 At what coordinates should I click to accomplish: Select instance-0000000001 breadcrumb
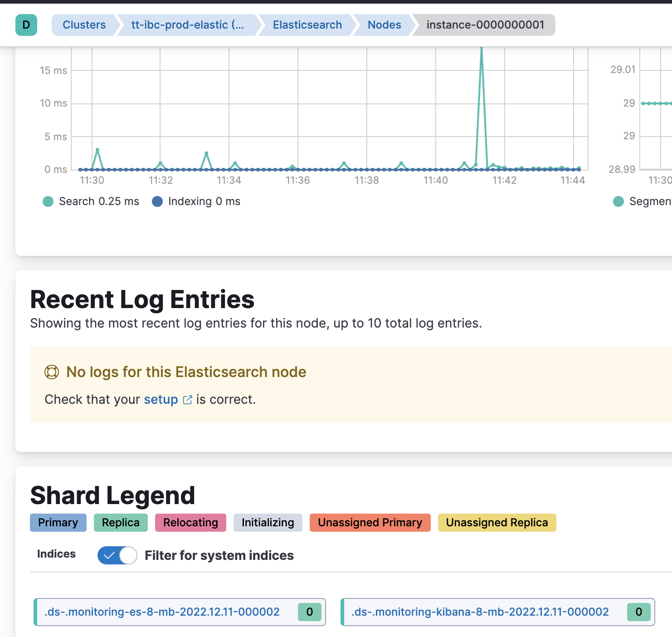(485, 25)
